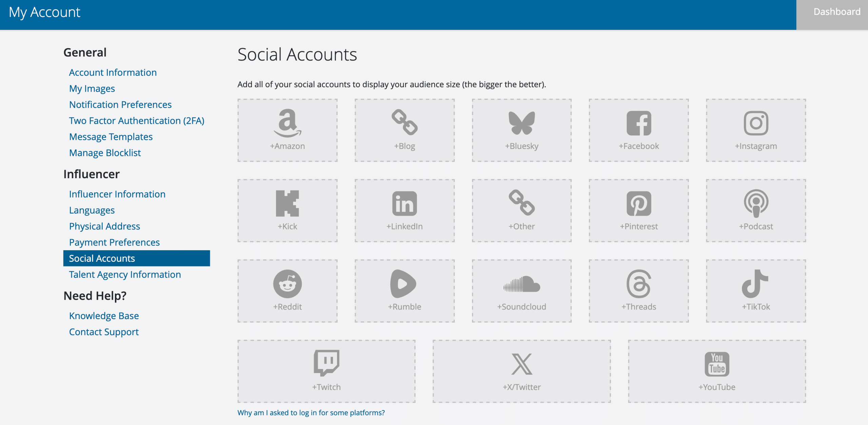Image resolution: width=868 pixels, height=425 pixels.
Task: Connect Soundcloud using the cloud icon
Action: (x=521, y=284)
